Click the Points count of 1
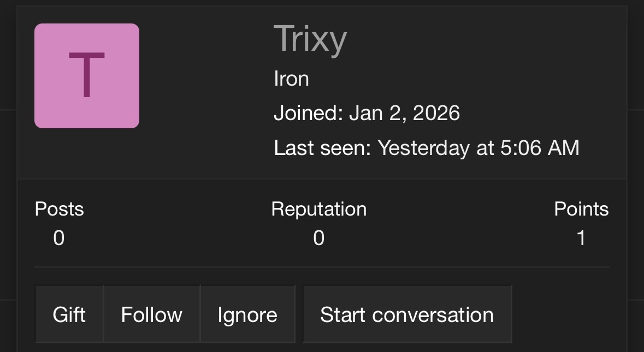This screenshot has width=644, height=352. (581, 238)
